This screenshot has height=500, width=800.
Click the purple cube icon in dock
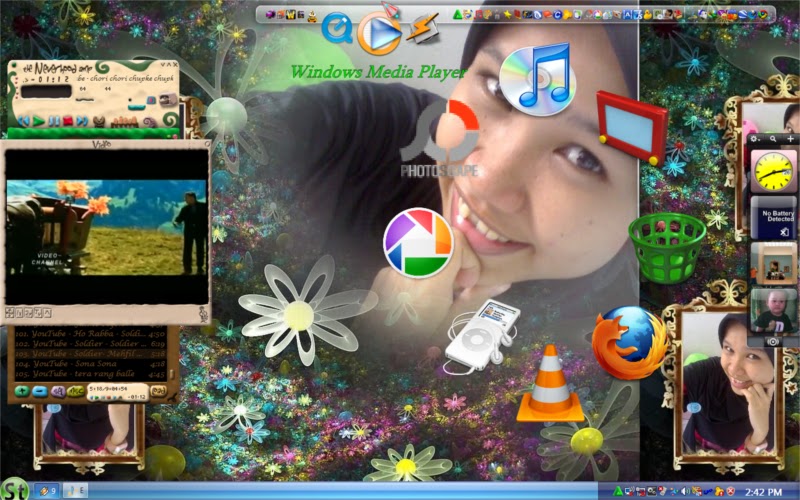pyautogui.click(x=270, y=15)
